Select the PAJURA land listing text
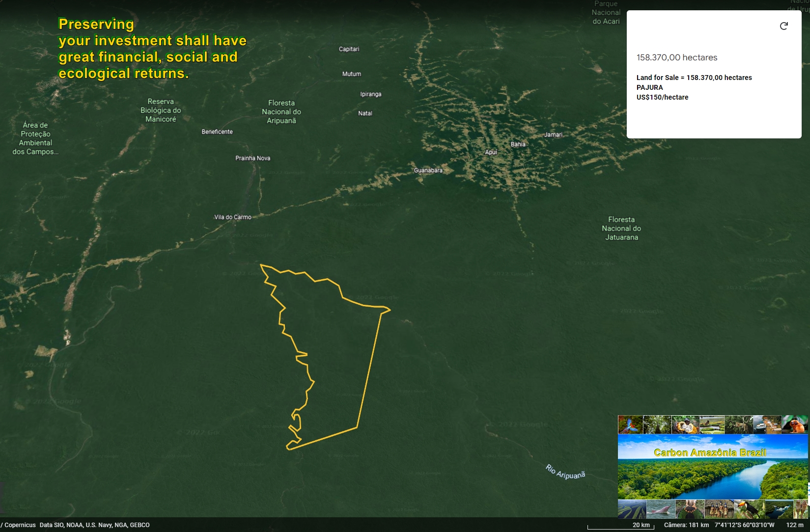The width and height of the screenshot is (810, 532). tap(649, 87)
